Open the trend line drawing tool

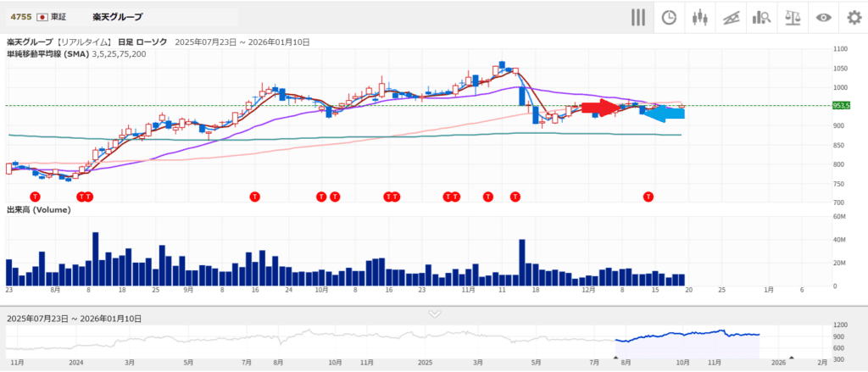(x=730, y=18)
